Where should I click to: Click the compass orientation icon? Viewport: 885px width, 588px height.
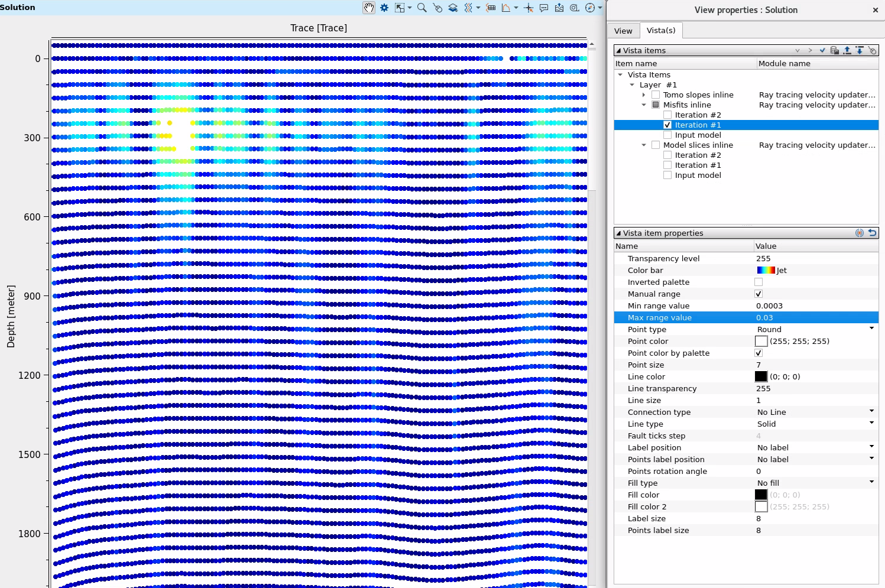tap(590, 8)
